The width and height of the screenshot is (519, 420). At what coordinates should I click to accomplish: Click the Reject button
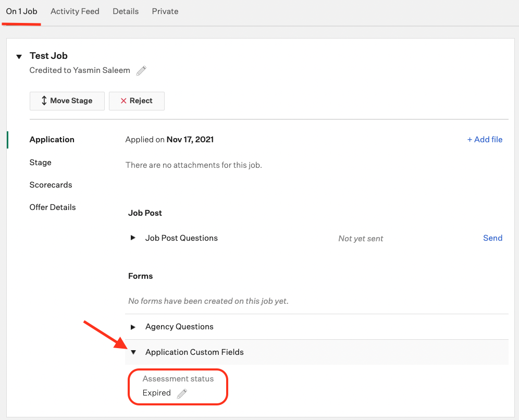tap(137, 101)
